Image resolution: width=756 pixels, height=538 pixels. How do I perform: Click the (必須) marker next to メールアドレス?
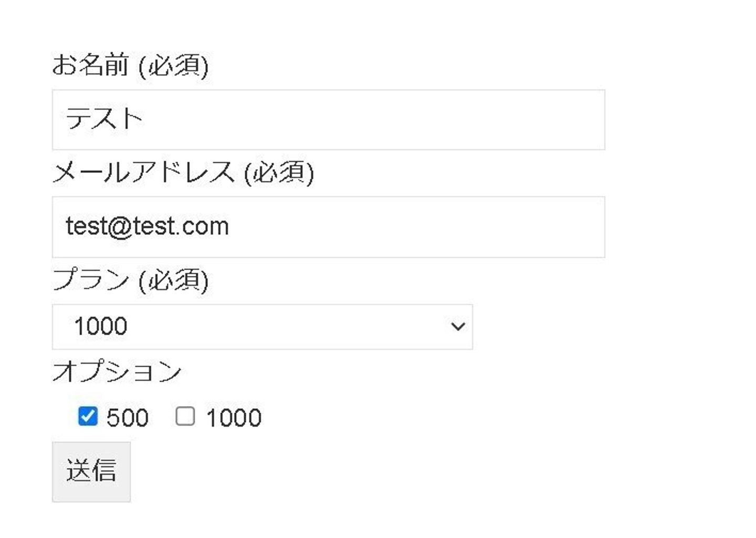[x=279, y=173]
